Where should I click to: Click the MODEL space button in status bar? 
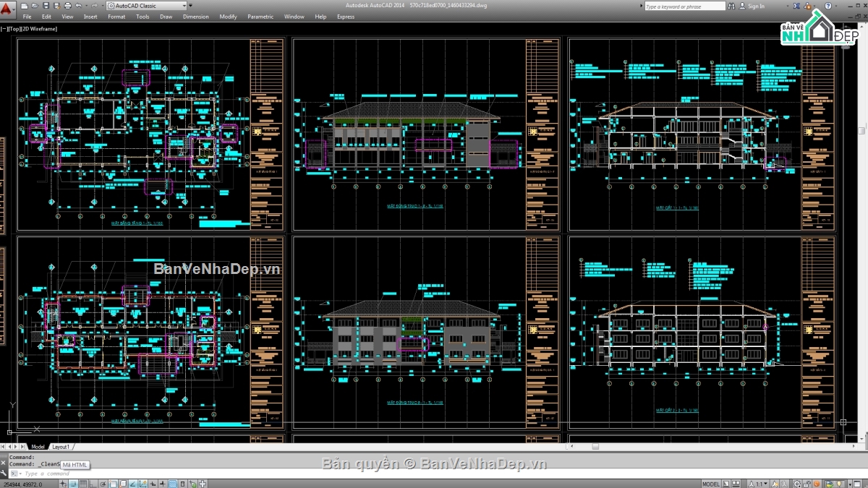tap(711, 484)
